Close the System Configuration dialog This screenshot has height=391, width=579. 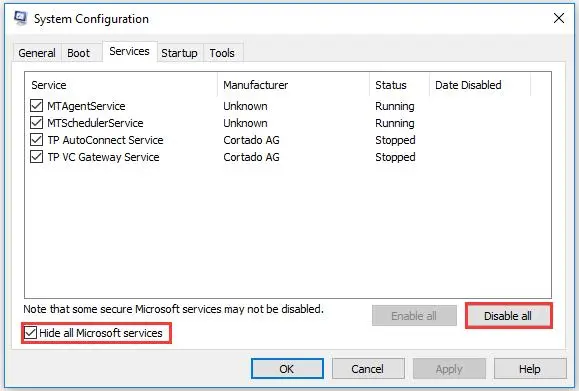(559, 18)
